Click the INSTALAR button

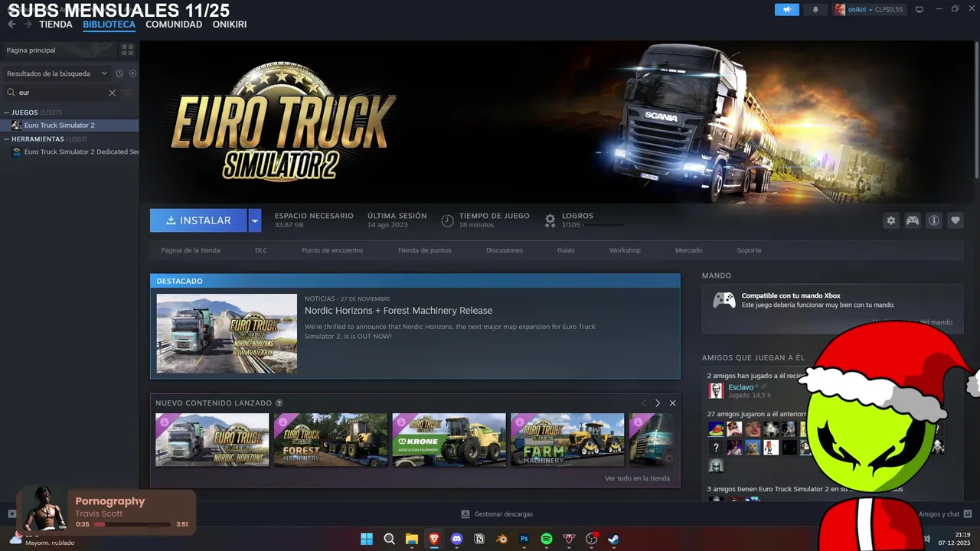tap(198, 220)
